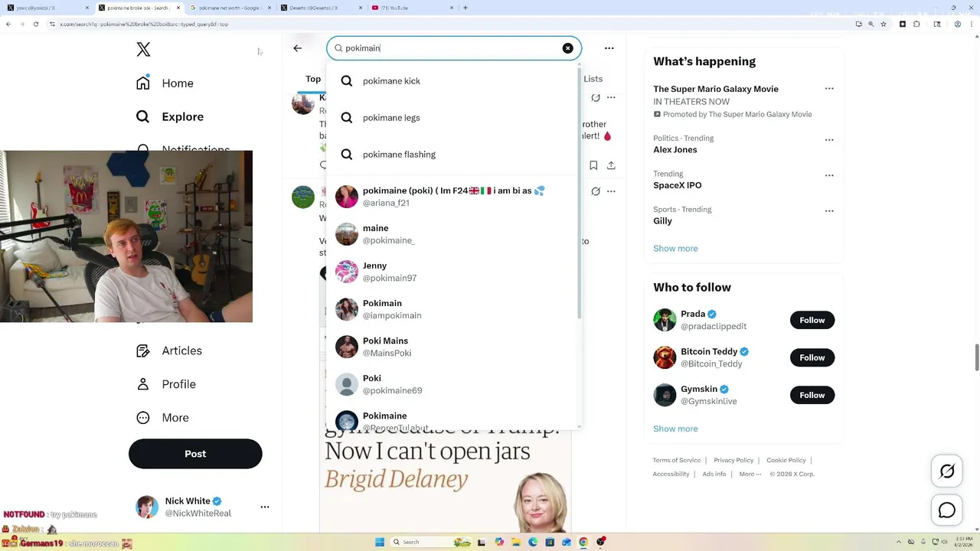Image resolution: width=980 pixels, height=551 pixels.
Task: Select the 'pokimane legs' suggestion
Action: pos(453,118)
